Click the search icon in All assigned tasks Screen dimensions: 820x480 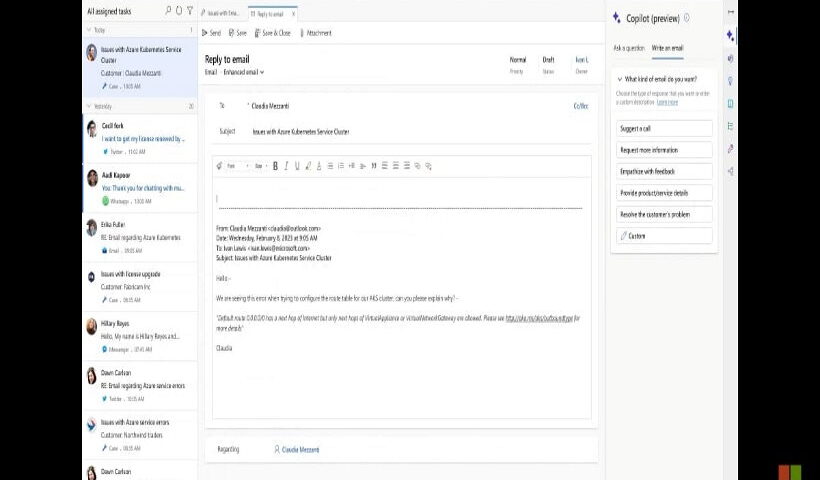168,10
